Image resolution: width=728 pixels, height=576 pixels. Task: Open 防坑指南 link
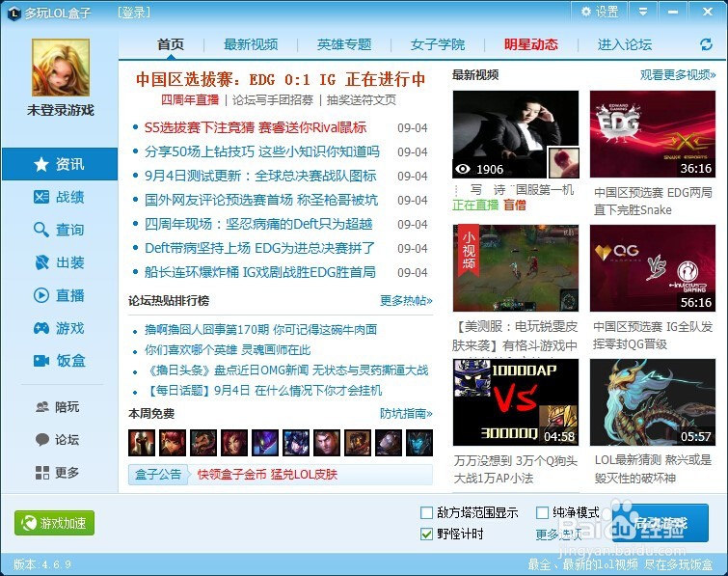pos(406,413)
